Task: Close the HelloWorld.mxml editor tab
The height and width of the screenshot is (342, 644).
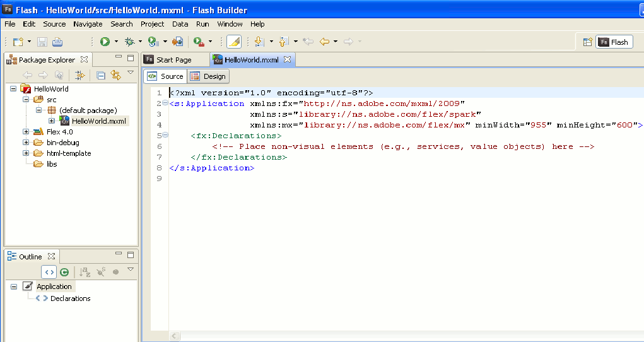Action: coord(288,59)
